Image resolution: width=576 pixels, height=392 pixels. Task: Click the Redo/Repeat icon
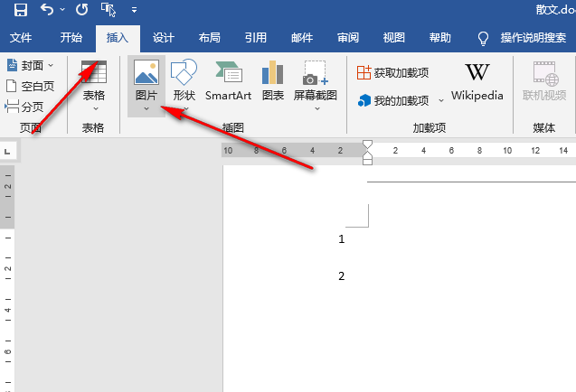tap(81, 10)
